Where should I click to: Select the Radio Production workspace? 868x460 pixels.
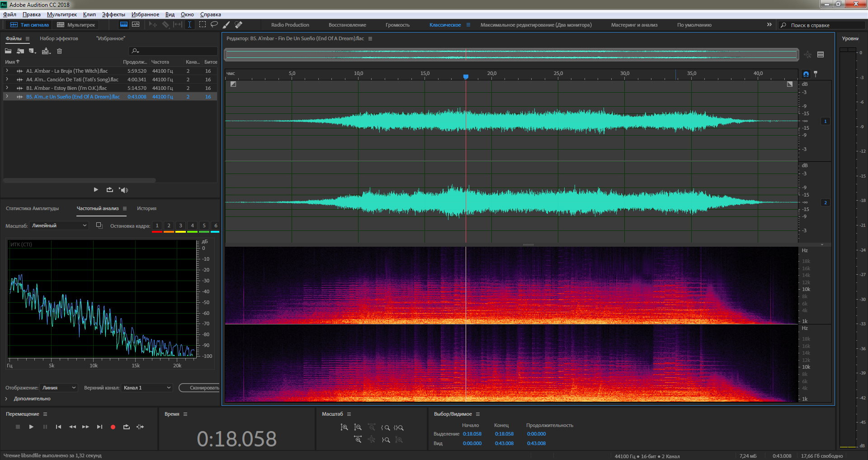[x=290, y=25]
